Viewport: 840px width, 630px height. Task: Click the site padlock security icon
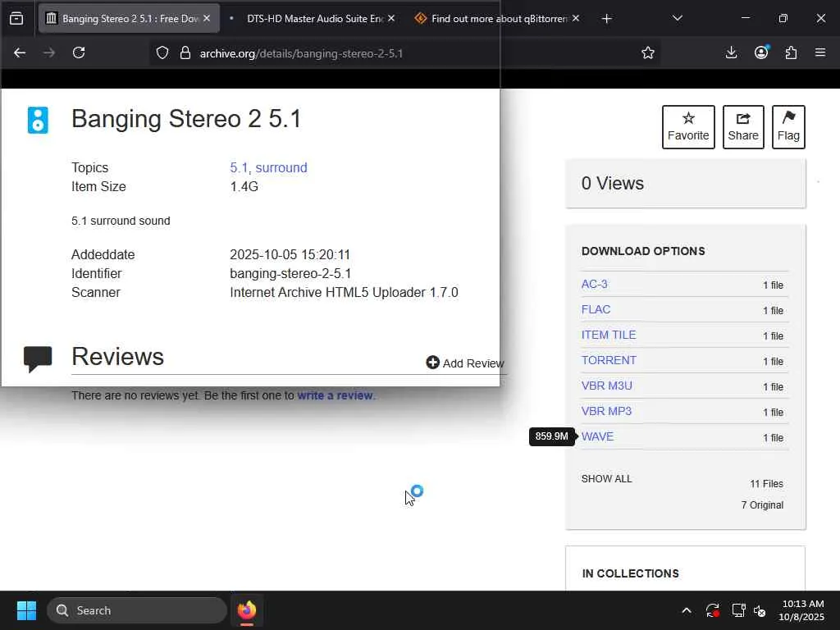point(185,52)
